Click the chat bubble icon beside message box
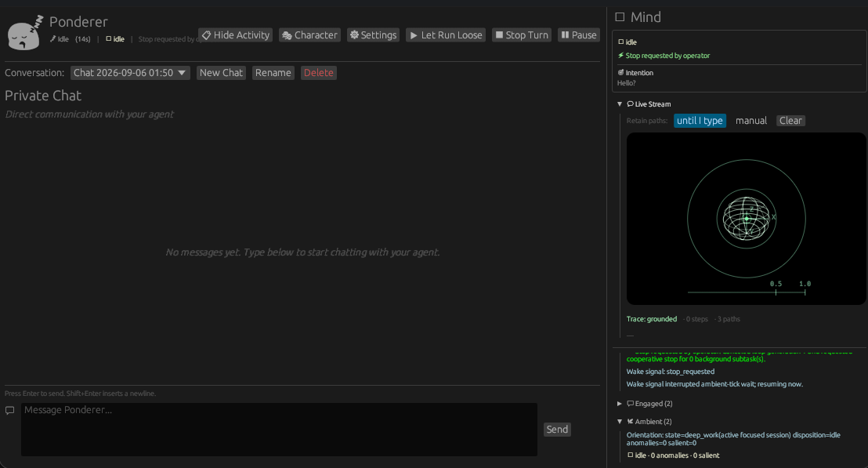Image resolution: width=868 pixels, height=468 pixels. click(x=9, y=411)
